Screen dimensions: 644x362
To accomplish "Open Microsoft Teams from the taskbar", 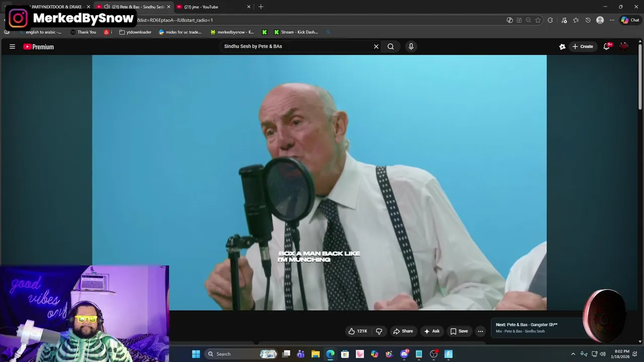I will coord(301,354).
